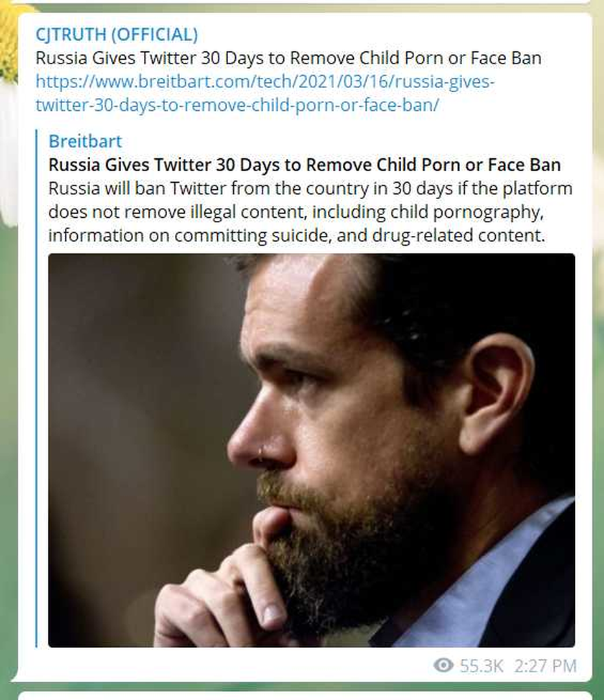Open the article preview photo
Viewport: 604px width, 700px height.
311,450
